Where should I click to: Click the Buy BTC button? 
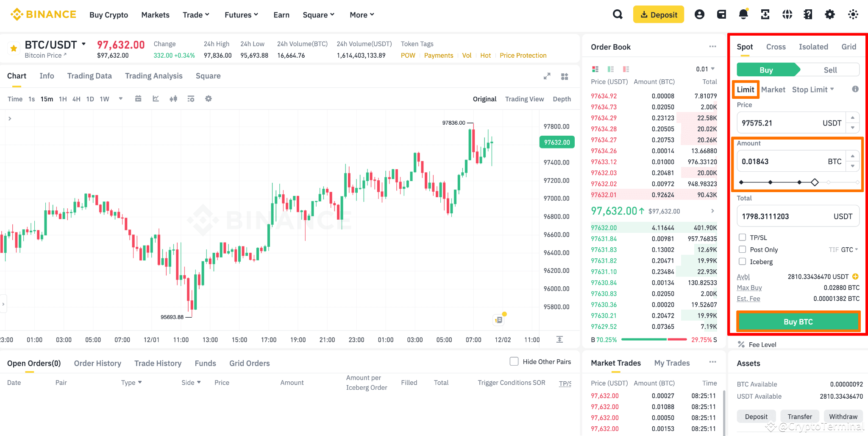[798, 321]
